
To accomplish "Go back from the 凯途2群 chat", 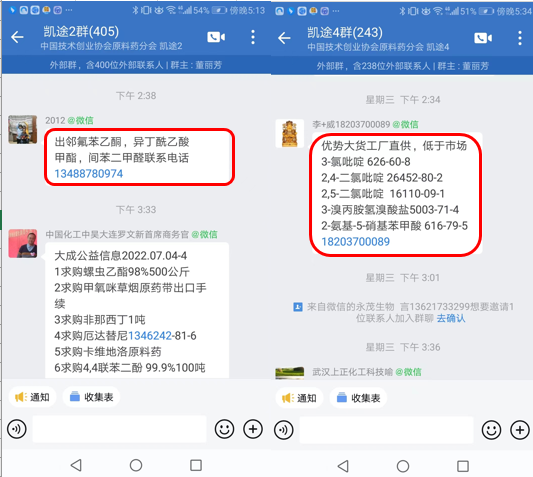I will pos(17,37).
